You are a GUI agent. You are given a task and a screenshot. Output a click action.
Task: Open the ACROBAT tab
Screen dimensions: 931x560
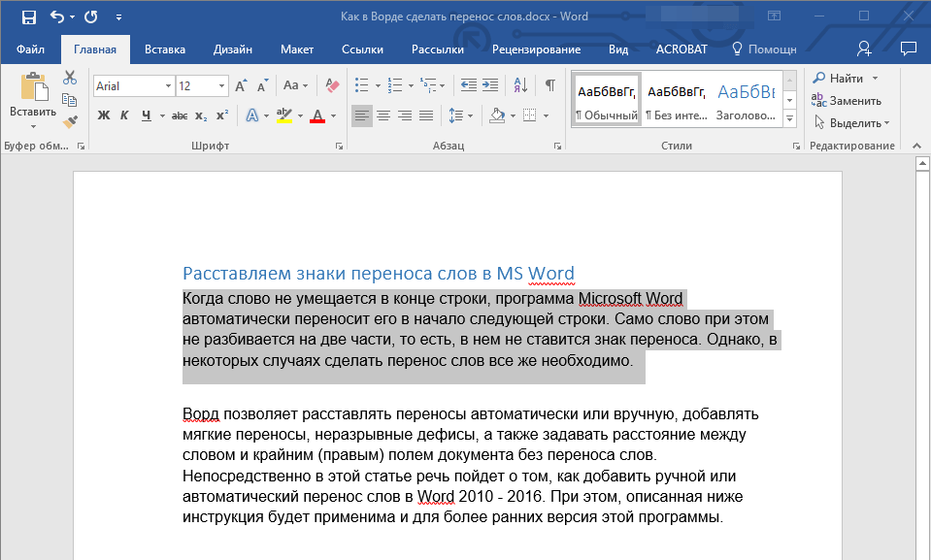pos(682,49)
